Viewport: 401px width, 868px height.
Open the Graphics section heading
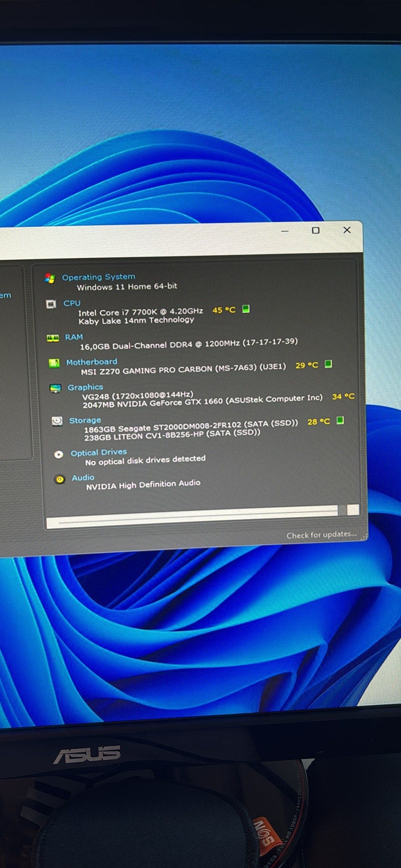tap(86, 387)
